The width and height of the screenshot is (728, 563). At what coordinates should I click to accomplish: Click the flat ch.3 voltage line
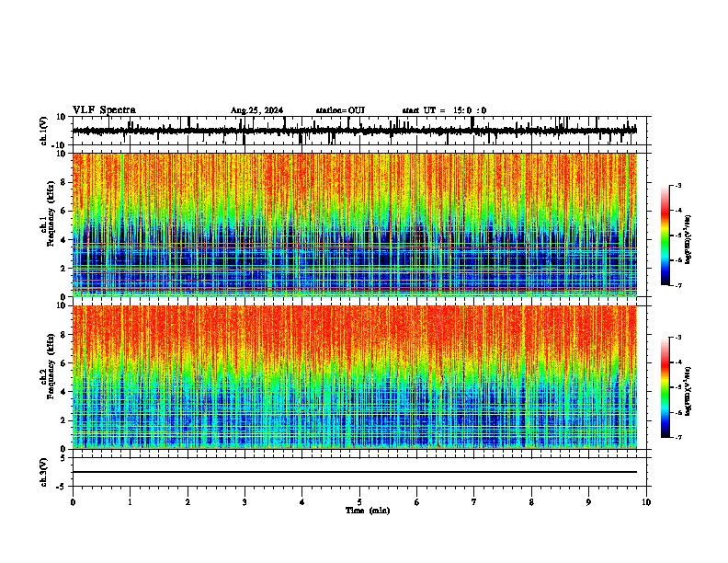[355, 472]
